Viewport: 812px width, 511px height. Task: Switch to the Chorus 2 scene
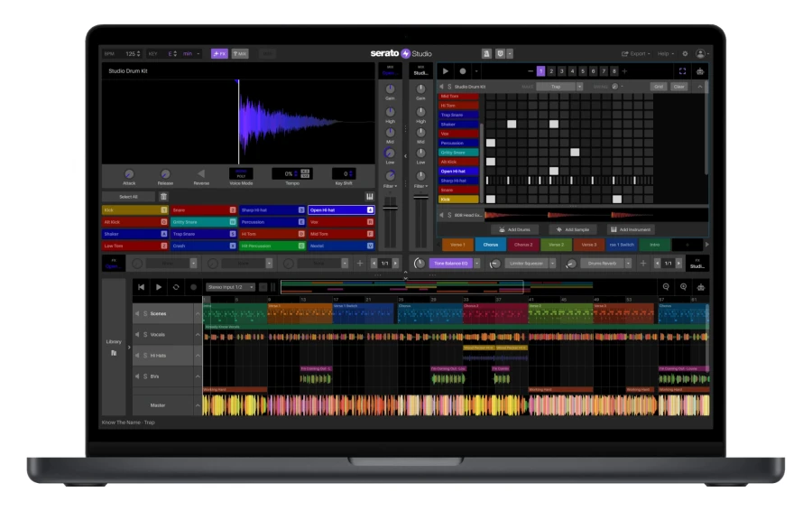[523, 245]
